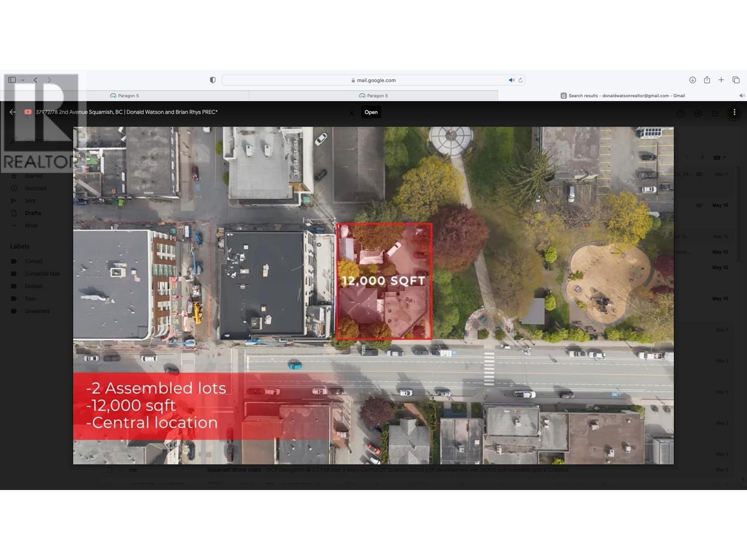Go back with the browser back arrow
Viewport: 747px width, 560px height.
(35, 80)
